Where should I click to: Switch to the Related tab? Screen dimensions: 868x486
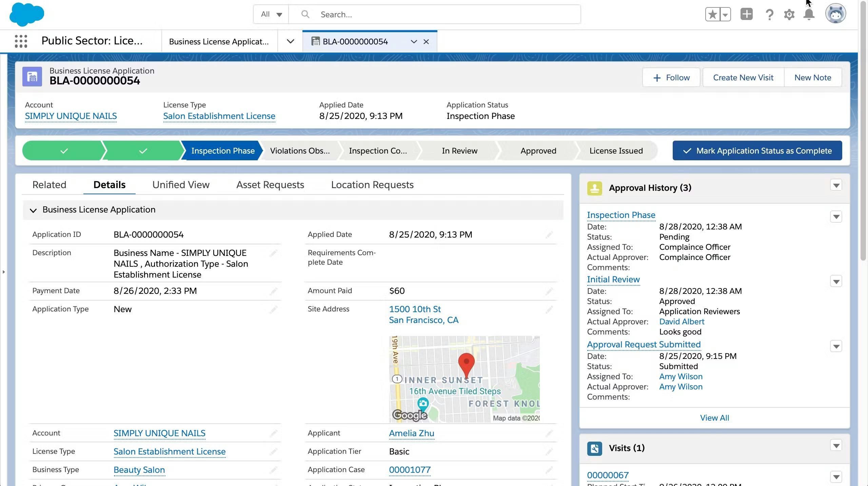click(49, 185)
